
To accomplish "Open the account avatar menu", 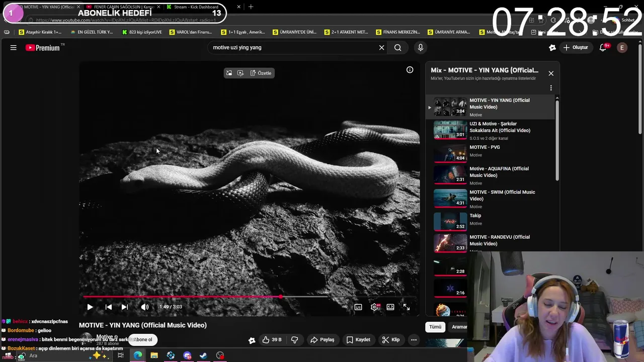I will click(x=622, y=48).
